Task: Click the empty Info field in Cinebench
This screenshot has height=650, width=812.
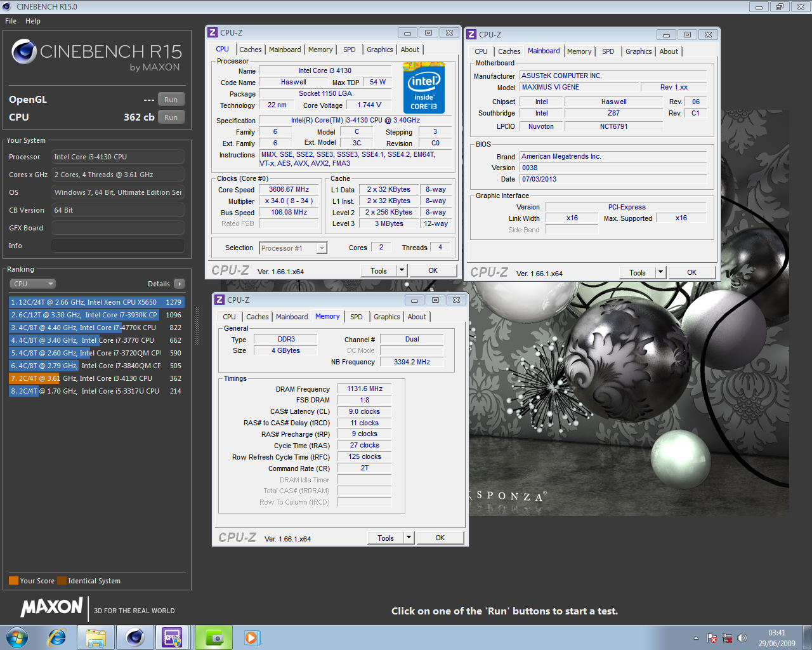Action: 118,246
